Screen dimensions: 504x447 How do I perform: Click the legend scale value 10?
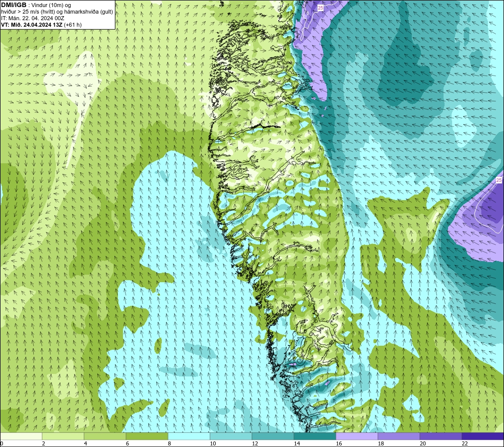pyautogui.click(x=213, y=443)
